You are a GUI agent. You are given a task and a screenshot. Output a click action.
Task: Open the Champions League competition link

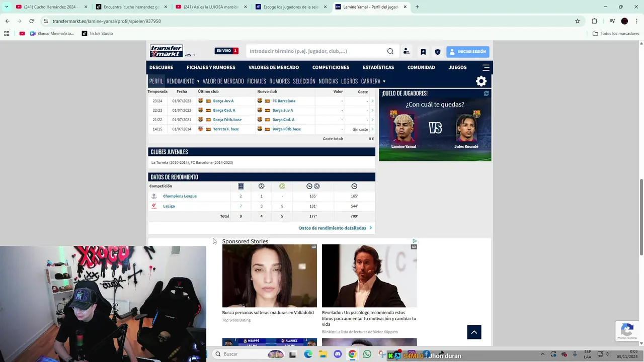(180, 196)
